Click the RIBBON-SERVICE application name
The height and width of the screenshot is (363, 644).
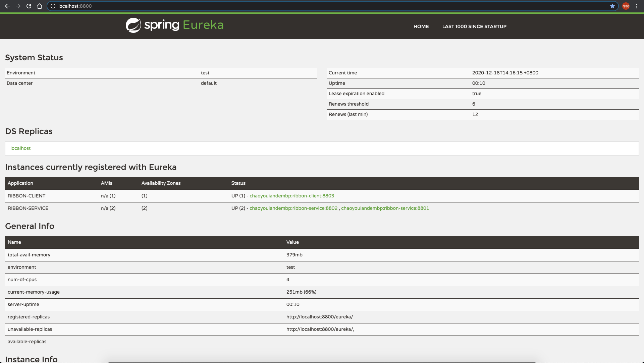pyautogui.click(x=28, y=208)
